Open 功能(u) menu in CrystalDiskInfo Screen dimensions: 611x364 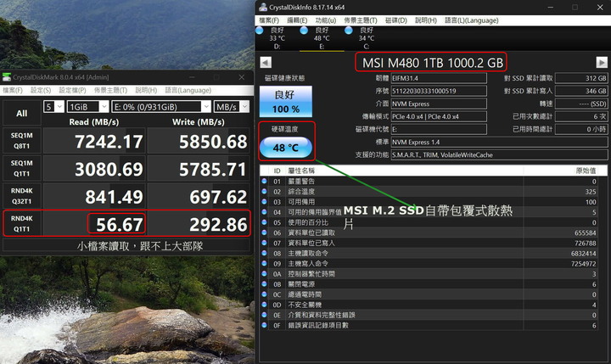326,20
